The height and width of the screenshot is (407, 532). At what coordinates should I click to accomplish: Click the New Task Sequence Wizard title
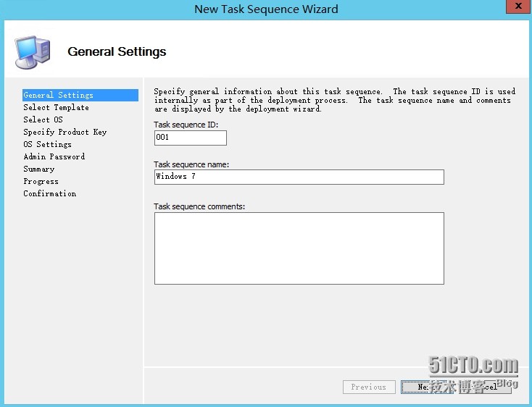pos(266,9)
